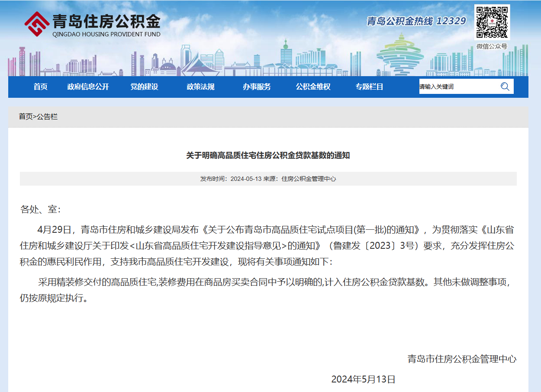Select 政策法规 in the navigation bar
This screenshot has height=392, width=541.
coord(200,87)
